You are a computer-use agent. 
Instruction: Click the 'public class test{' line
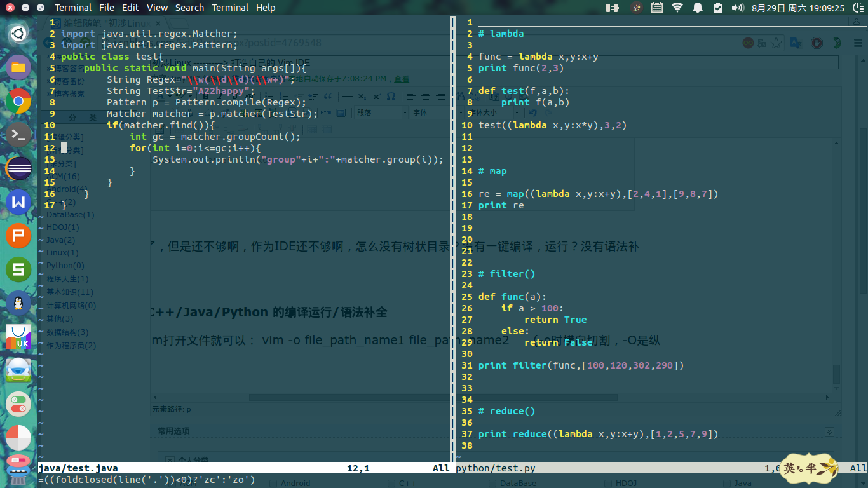coord(112,57)
